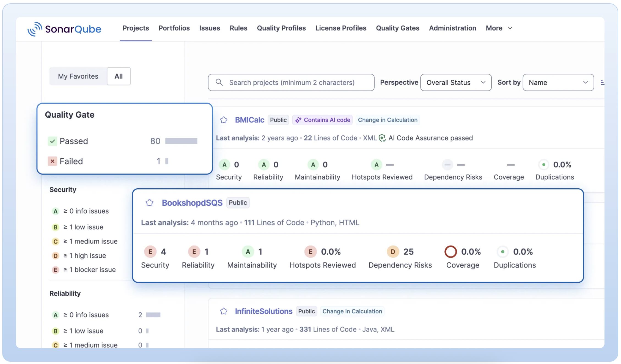
Task: Click the Failed count bar
Action: click(x=167, y=161)
